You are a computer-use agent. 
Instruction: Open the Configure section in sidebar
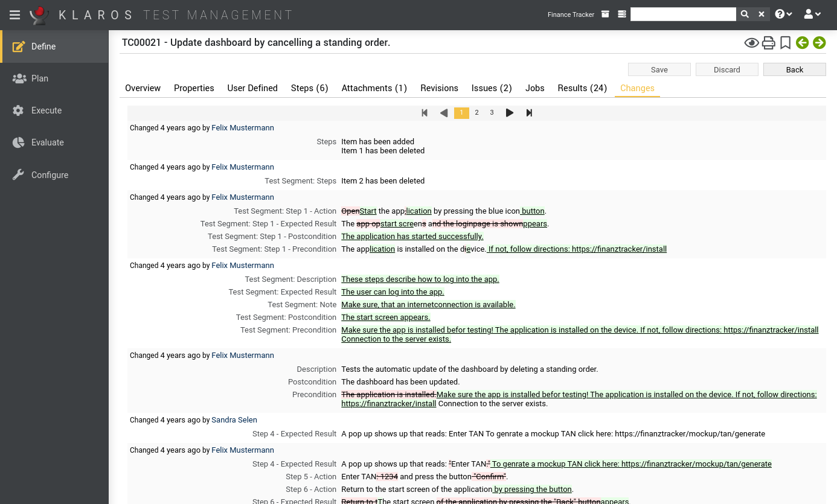tap(50, 175)
